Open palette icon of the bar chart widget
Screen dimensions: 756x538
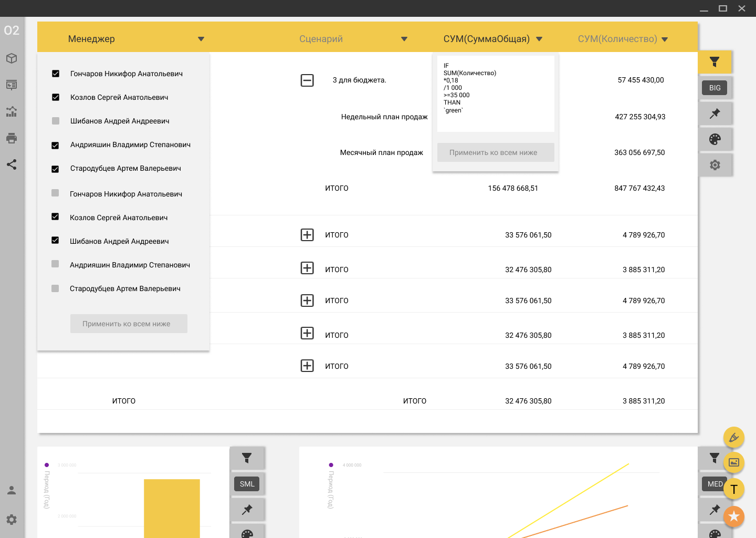click(x=247, y=533)
